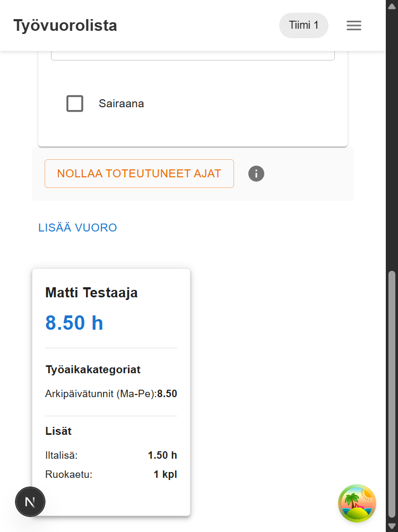The height and width of the screenshot is (532, 398).
Task: Enable the Sairaana checkbox
Action: (75, 104)
